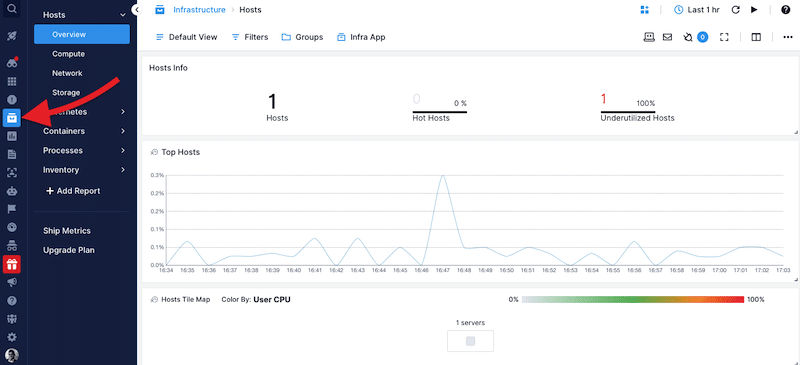
Task: Click the plug integrations icon in toolbar
Action: 688,37
